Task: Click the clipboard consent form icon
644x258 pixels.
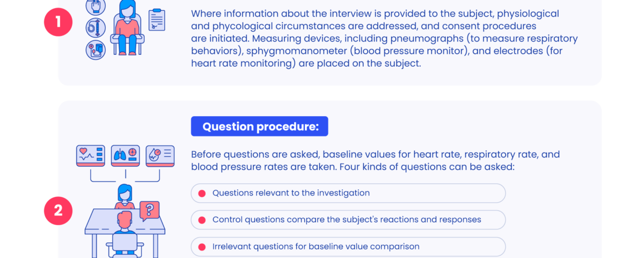Action: click(156, 19)
